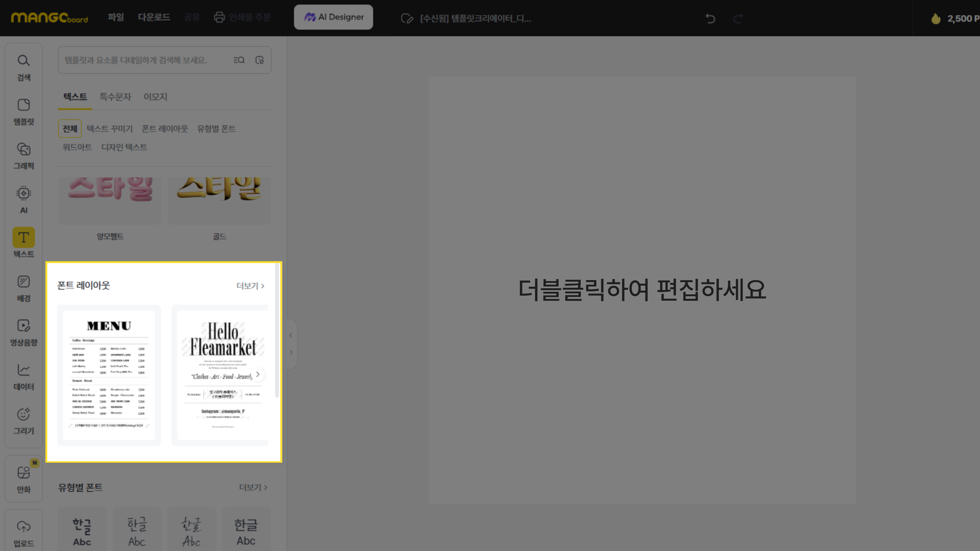Image resolution: width=980 pixels, height=551 pixels.
Task: Select the 텍스트 꾸미기 filter
Action: (110, 129)
